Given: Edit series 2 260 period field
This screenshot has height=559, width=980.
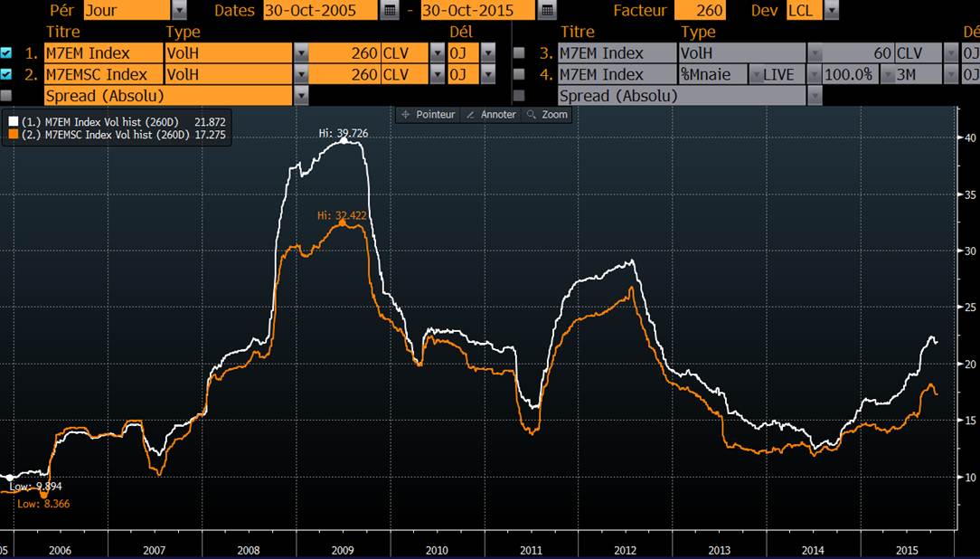Looking at the screenshot, I should pos(344,74).
